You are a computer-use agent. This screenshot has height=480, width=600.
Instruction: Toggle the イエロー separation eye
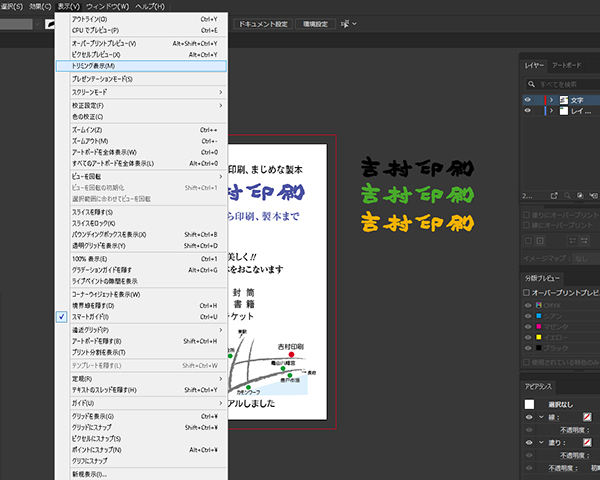528,337
